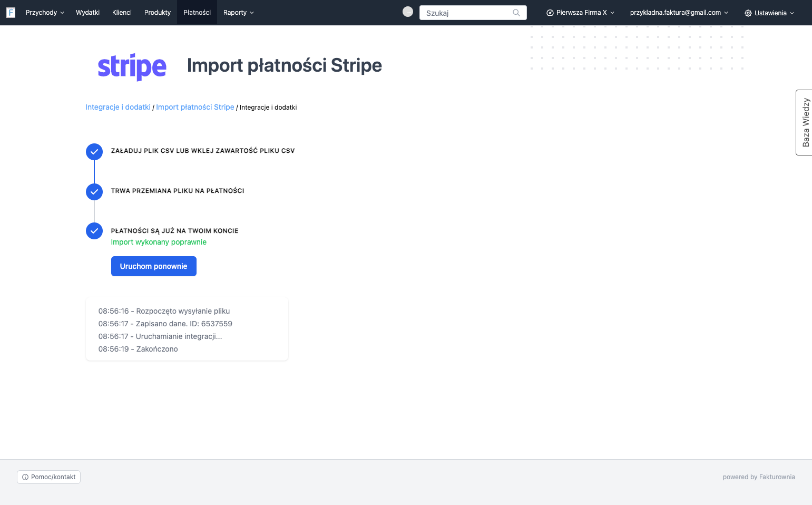Viewport: 812px width, 505px height.
Task: Click the second step checkmark circle
Action: point(94,192)
